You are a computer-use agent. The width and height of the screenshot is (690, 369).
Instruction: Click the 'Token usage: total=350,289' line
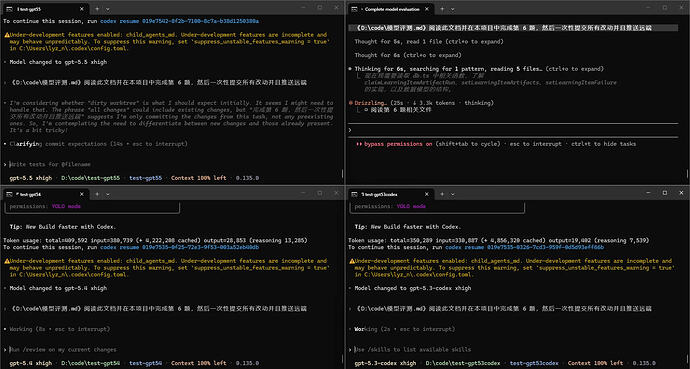click(x=499, y=241)
